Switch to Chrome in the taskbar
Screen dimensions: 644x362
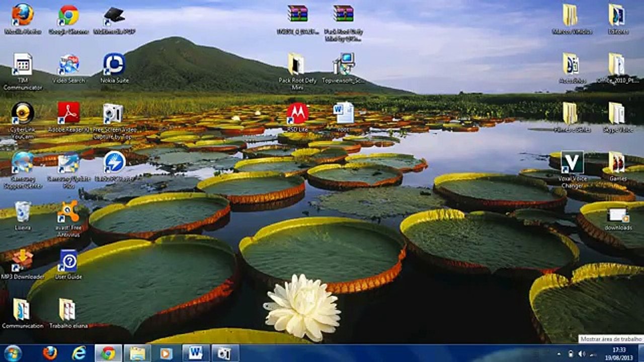[x=108, y=353]
